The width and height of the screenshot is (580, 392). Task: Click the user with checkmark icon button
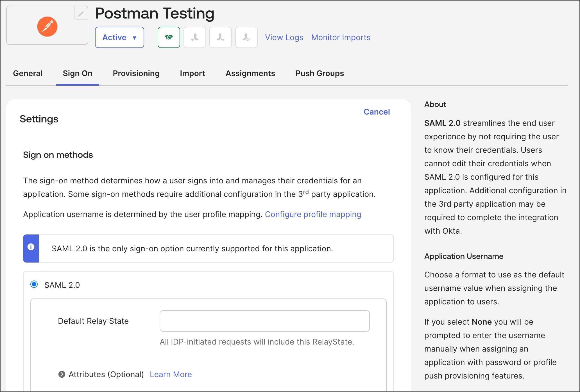(246, 37)
